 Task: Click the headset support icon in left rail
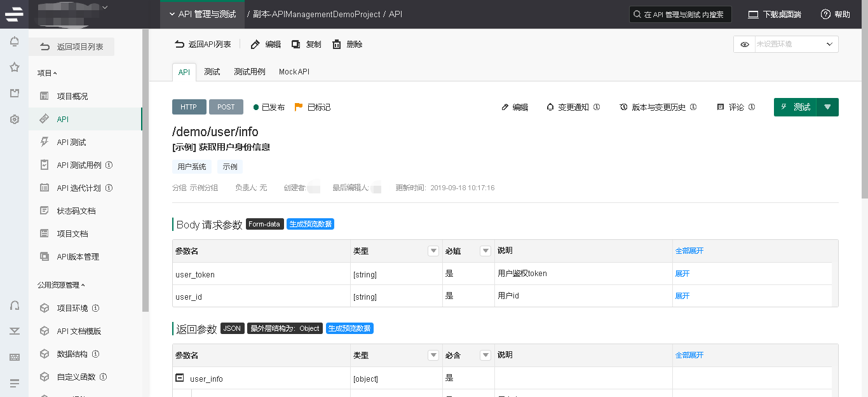pyautogui.click(x=14, y=305)
